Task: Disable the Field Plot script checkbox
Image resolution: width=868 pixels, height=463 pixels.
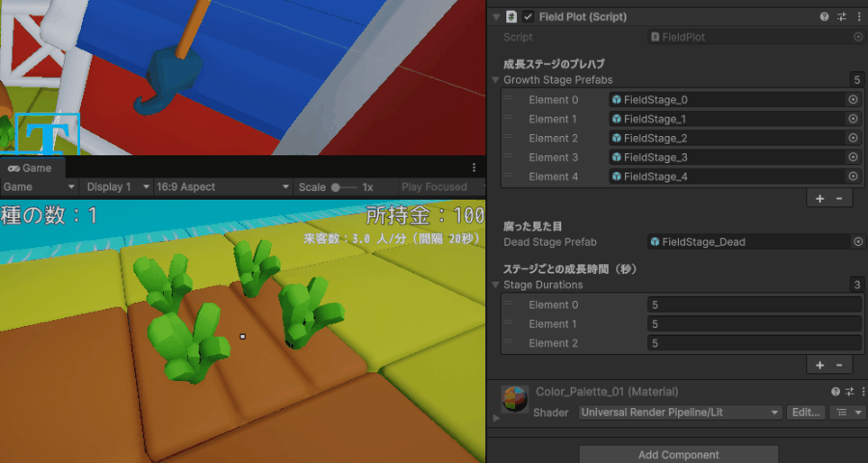Action: [528, 17]
